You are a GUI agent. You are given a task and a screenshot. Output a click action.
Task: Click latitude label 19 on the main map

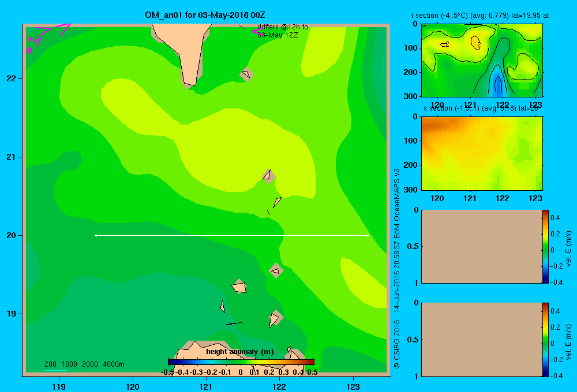12,314
